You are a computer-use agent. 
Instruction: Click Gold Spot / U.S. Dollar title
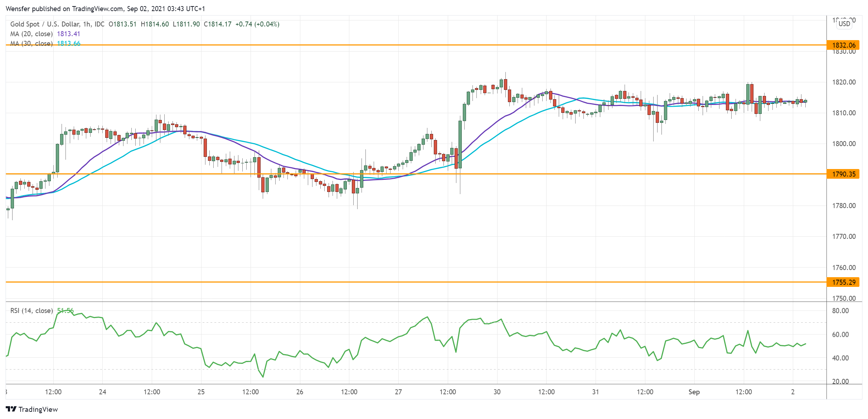point(45,24)
